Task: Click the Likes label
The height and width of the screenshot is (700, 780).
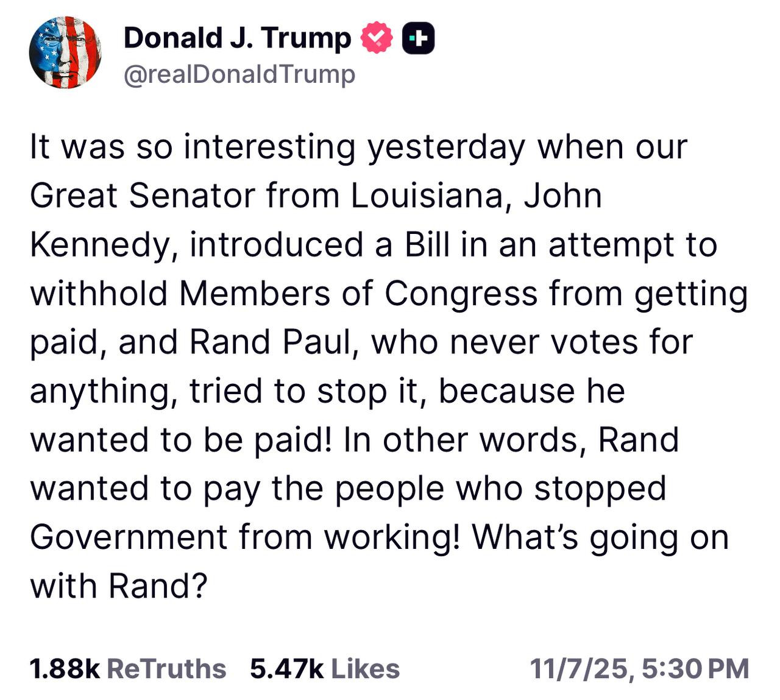Action: pos(366,668)
